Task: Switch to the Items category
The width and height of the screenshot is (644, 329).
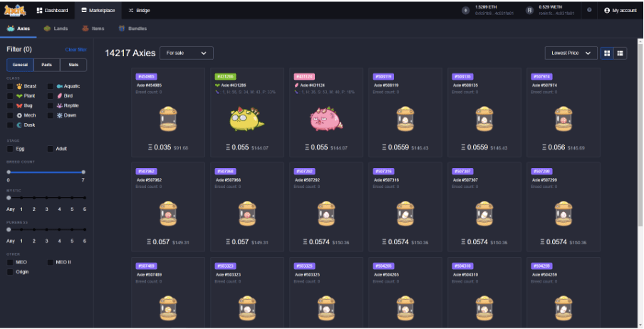Action: coord(93,28)
